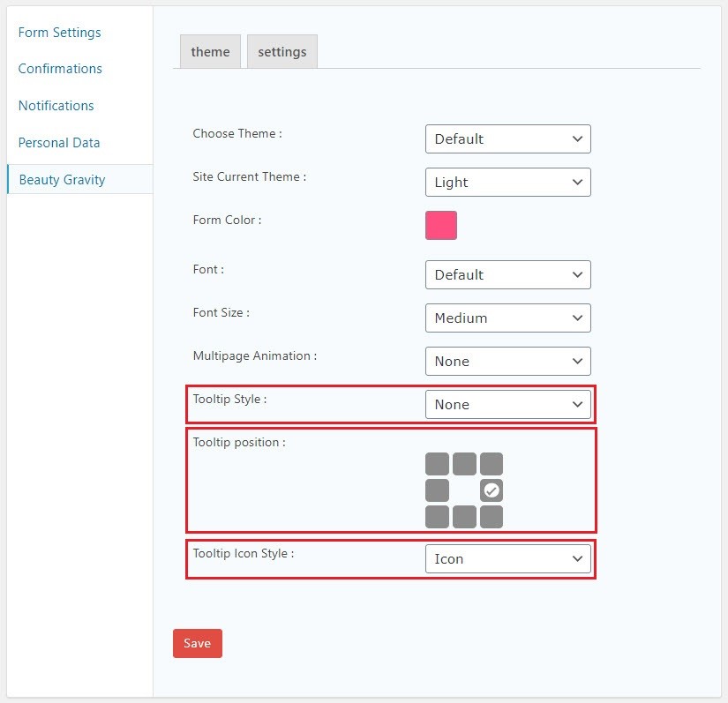This screenshot has width=728, height=703.
Task: Open the Font dropdown
Action: pos(508,274)
